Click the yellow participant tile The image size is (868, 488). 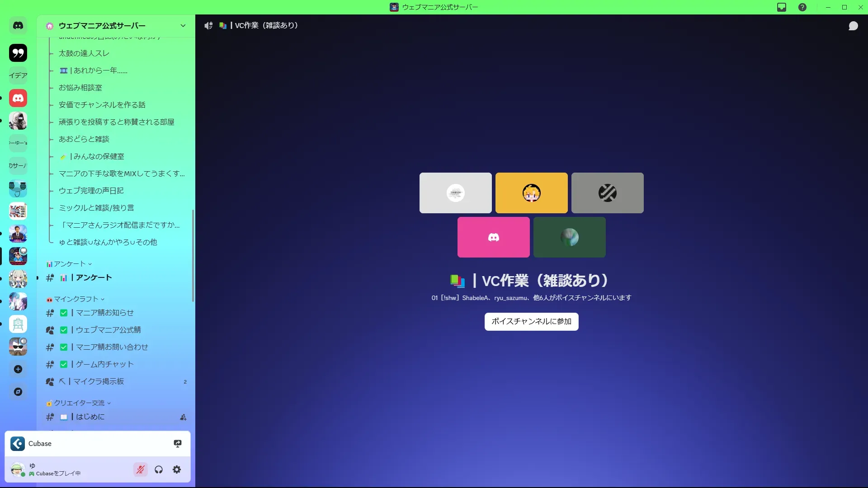pos(531,193)
